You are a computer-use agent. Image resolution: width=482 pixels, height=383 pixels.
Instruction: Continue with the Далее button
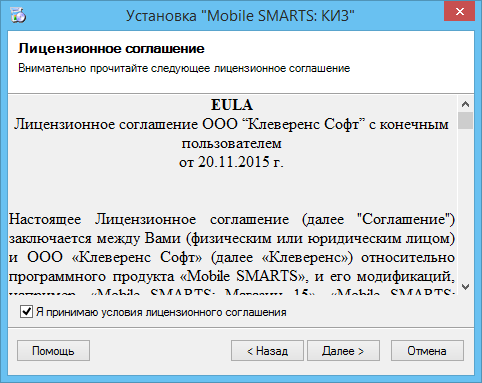343,351
